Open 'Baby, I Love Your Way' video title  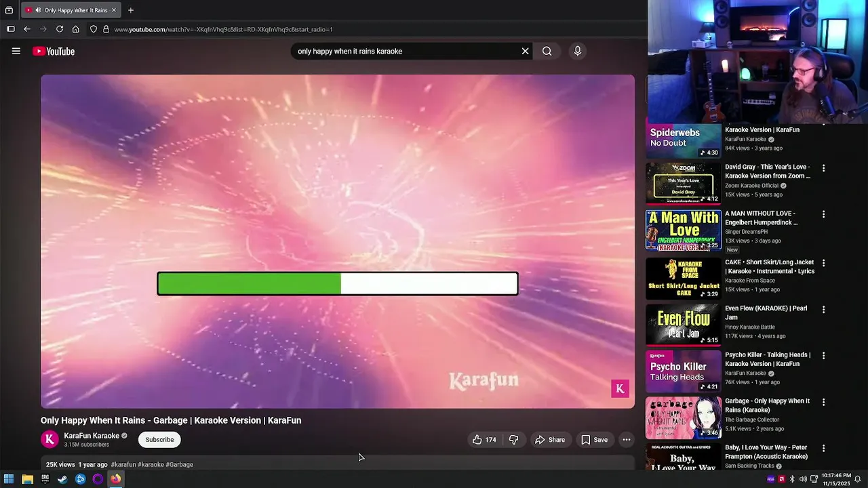(x=766, y=452)
